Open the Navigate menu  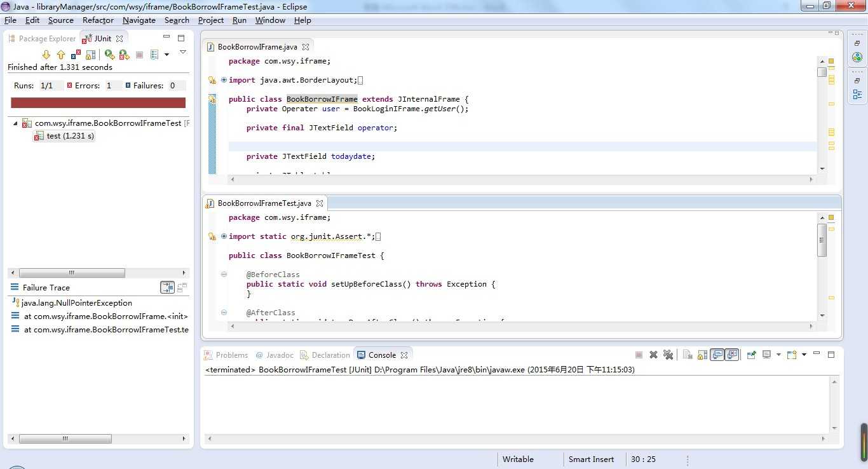(139, 20)
